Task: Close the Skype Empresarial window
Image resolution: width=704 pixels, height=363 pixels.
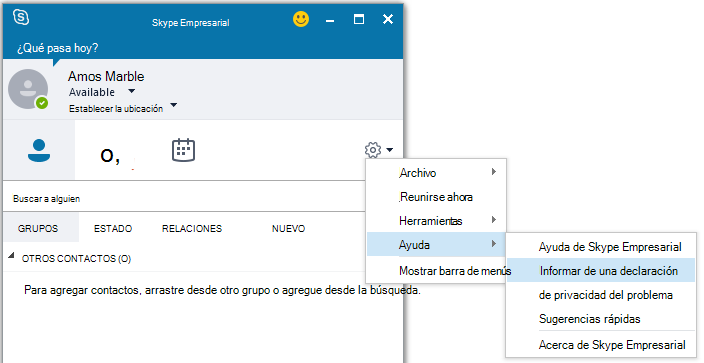Action: [x=388, y=19]
